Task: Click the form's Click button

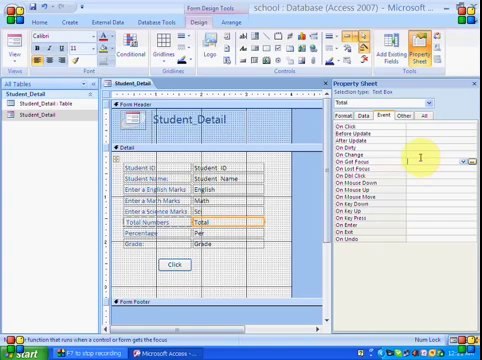Action: 175,265
